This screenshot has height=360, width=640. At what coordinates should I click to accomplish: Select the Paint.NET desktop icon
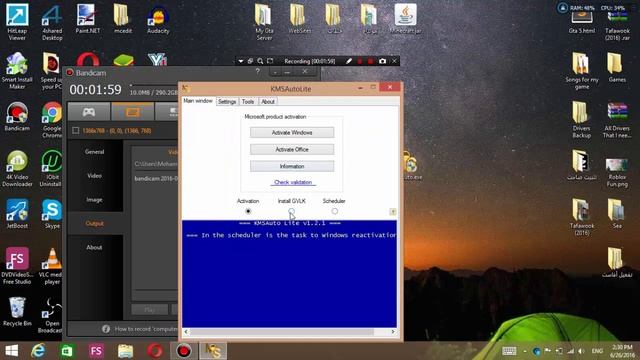tap(87, 18)
